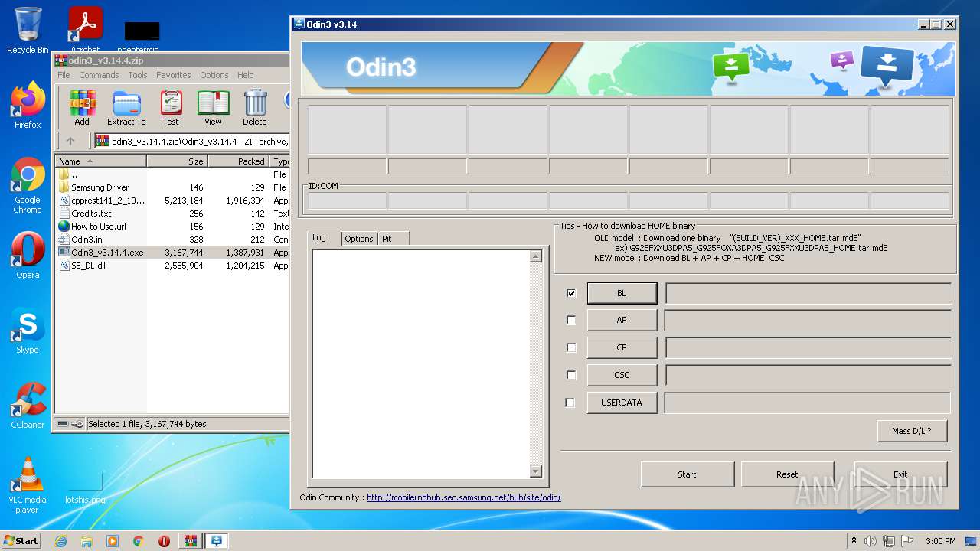This screenshot has width=980, height=551.
Task: Click the Extract To icon in WinRAR
Action: tap(126, 107)
